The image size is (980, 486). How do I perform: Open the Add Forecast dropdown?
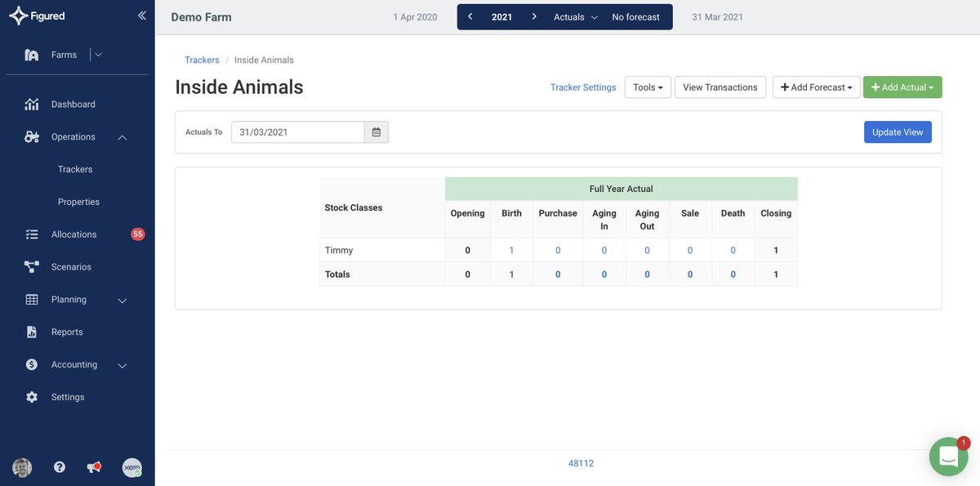[x=817, y=87]
